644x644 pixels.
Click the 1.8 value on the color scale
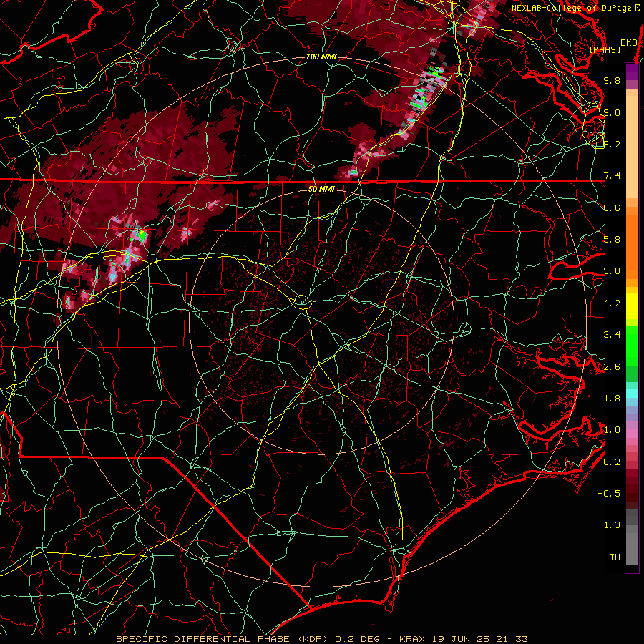coord(612,399)
